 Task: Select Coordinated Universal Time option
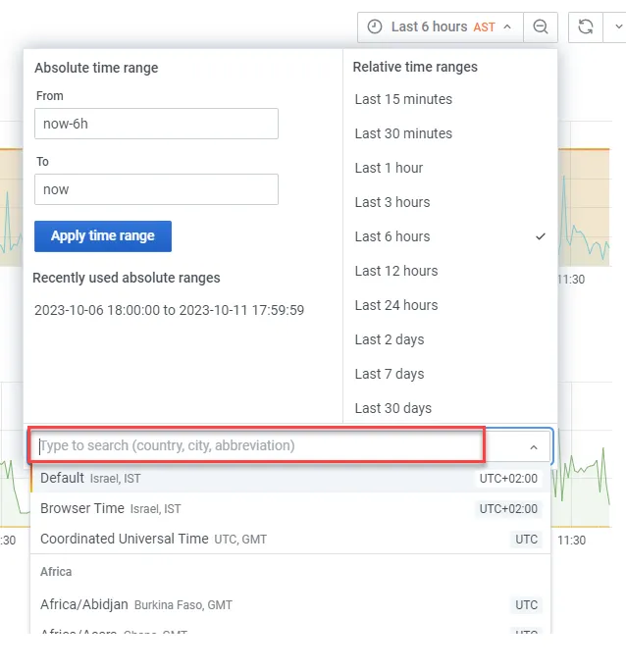pyautogui.click(x=290, y=539)
